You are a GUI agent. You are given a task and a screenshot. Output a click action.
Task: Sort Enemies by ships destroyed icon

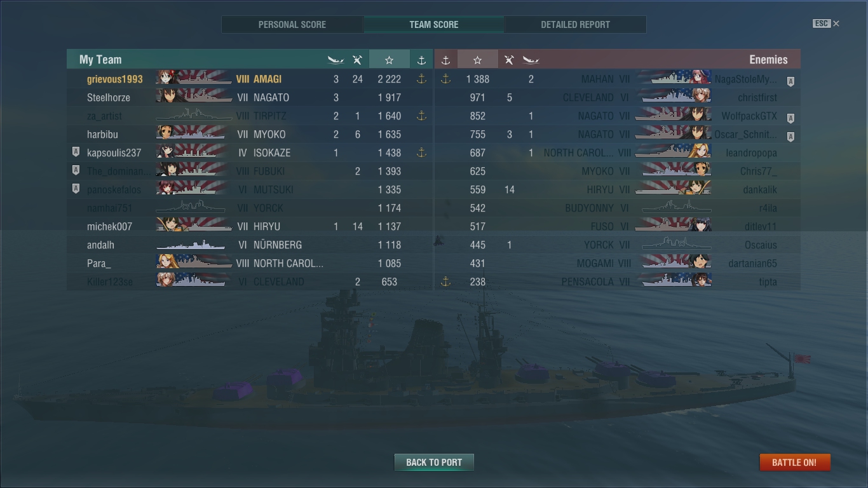pos(531,60)
